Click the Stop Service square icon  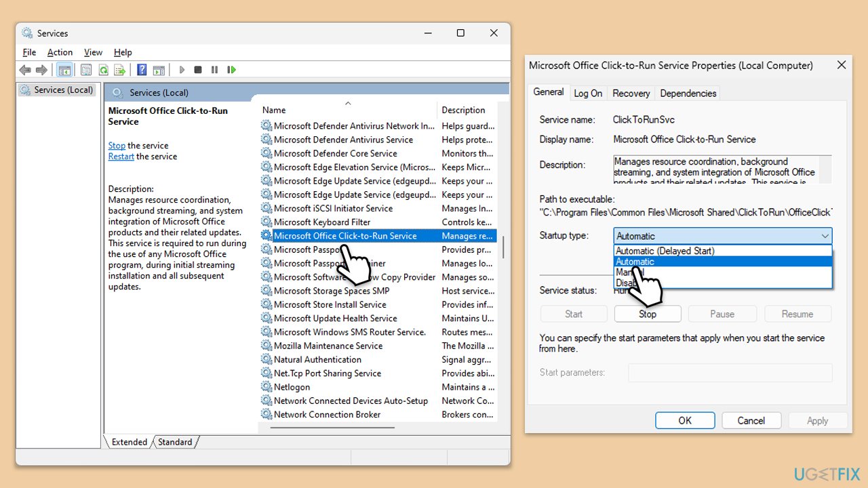click(x=198, y=70)
